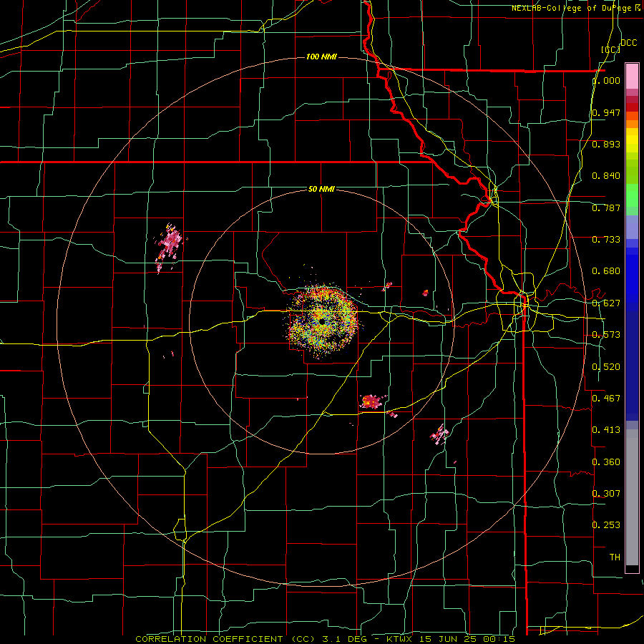Click the 0.947 value on color scale

click(606, 112)
